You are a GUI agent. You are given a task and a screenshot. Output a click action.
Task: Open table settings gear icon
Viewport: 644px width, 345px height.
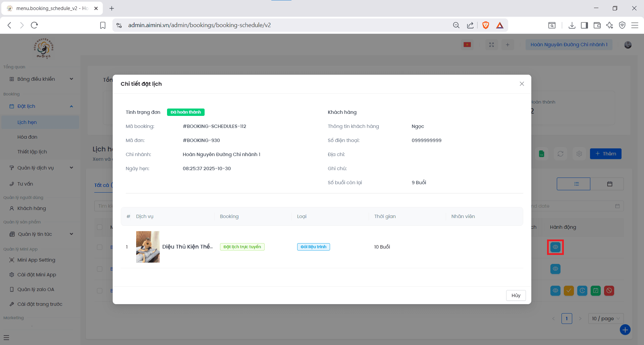(x=579, y=154)
